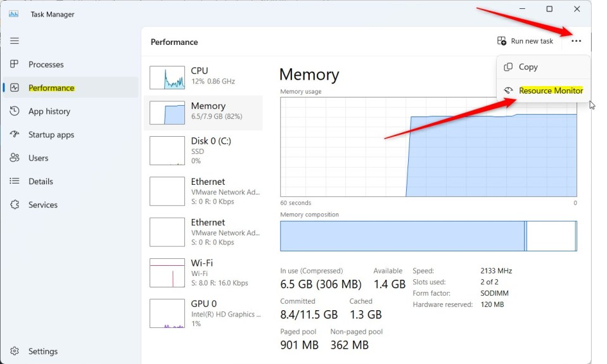The image size is (607, 364).
Task: Open the Processes page icon
Action: click(15, 65)
